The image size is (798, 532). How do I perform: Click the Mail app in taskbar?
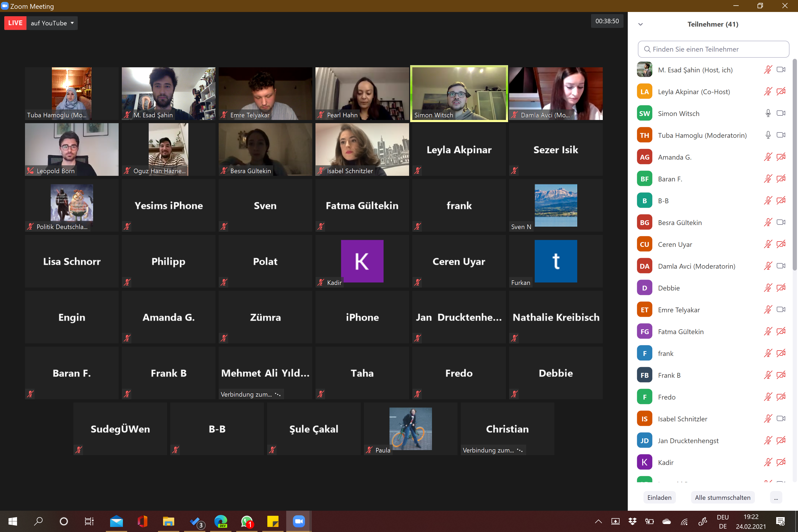(117, 521)
